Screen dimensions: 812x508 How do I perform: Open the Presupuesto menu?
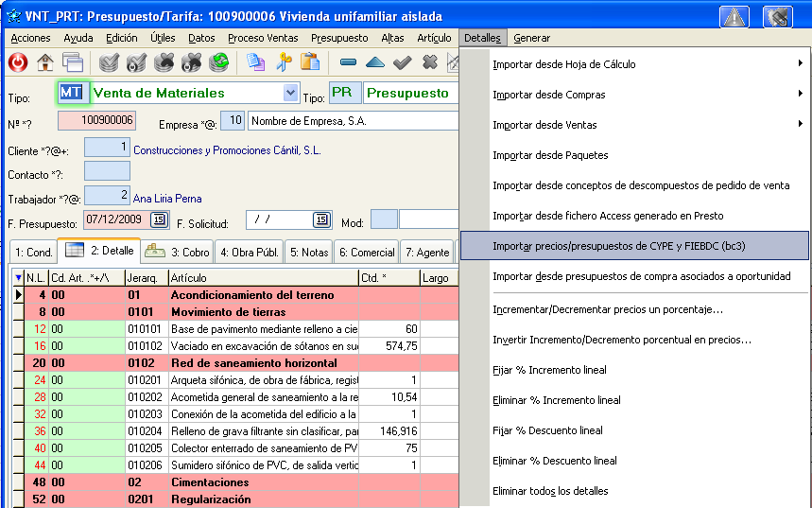point(339,38)
